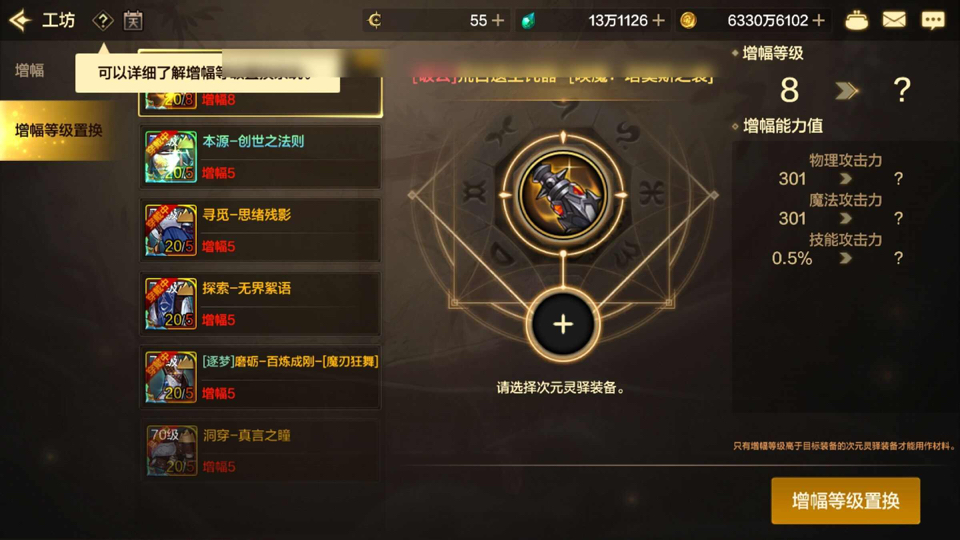Open the chat bubble icon
The height and width of the screenshot is (540, 960).
[x=933, y=21]
